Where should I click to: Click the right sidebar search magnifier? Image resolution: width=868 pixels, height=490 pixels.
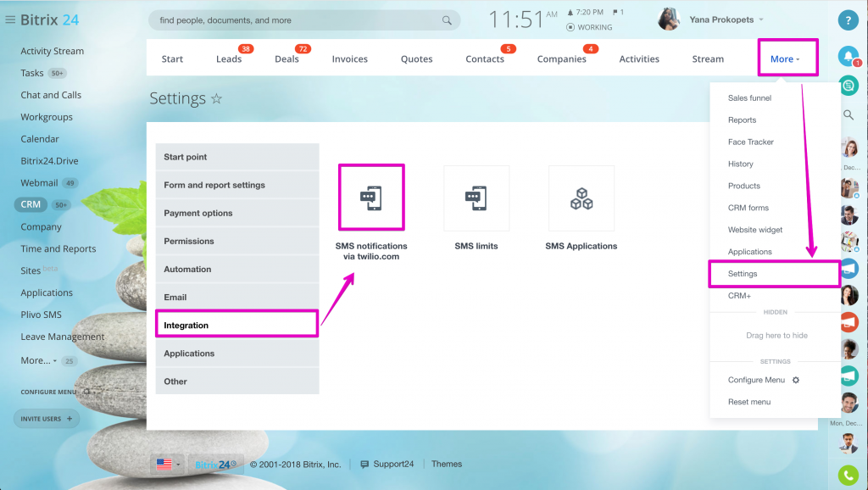848,115
